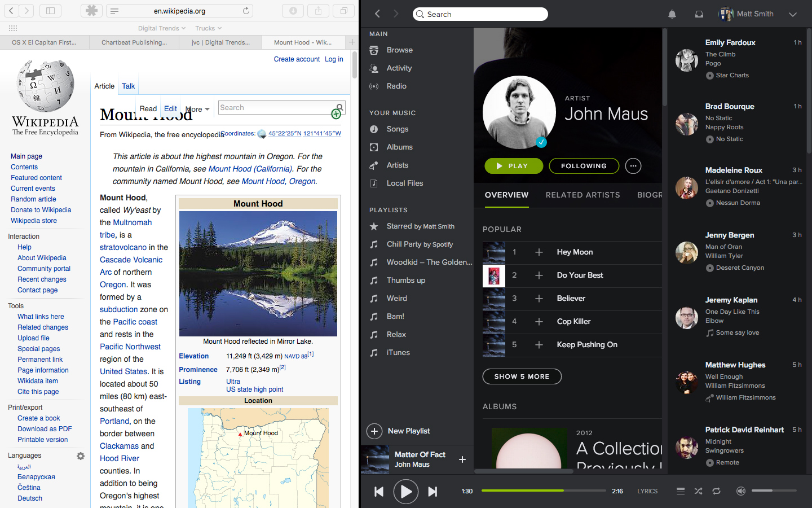Click Spotify forward navigation arrow
This screenshot has width=812, height=508.
coord(396,14)
